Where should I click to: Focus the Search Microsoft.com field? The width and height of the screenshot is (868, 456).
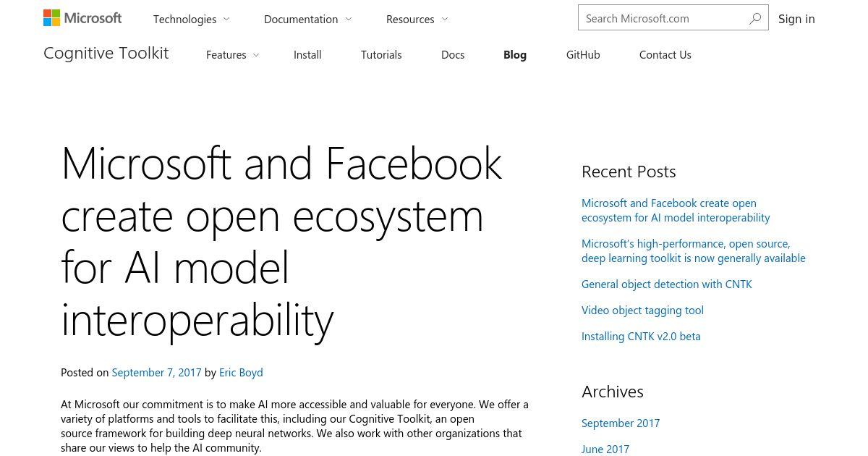[663, 18]
